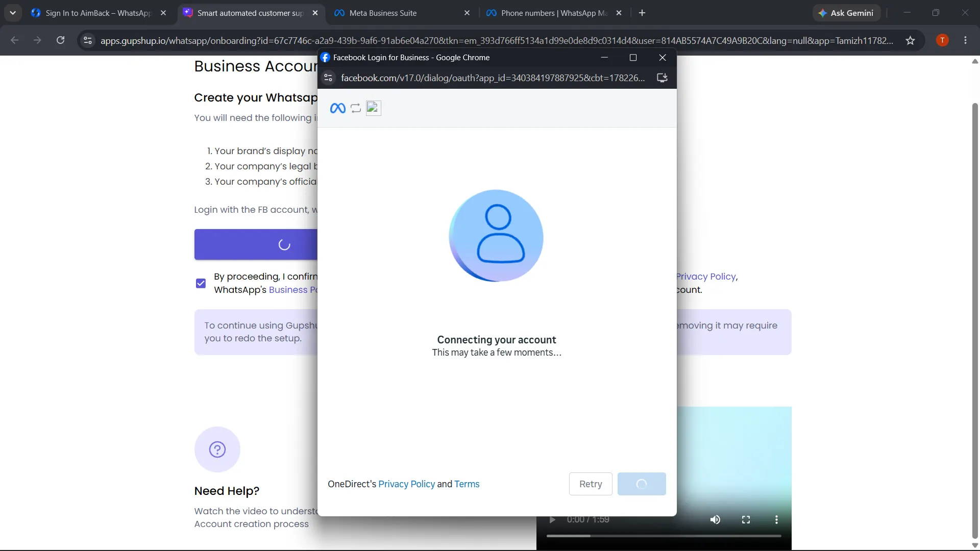Click the Need Help question mark icon
Viewport: 980px width, 551px height.
click(217, 449)
